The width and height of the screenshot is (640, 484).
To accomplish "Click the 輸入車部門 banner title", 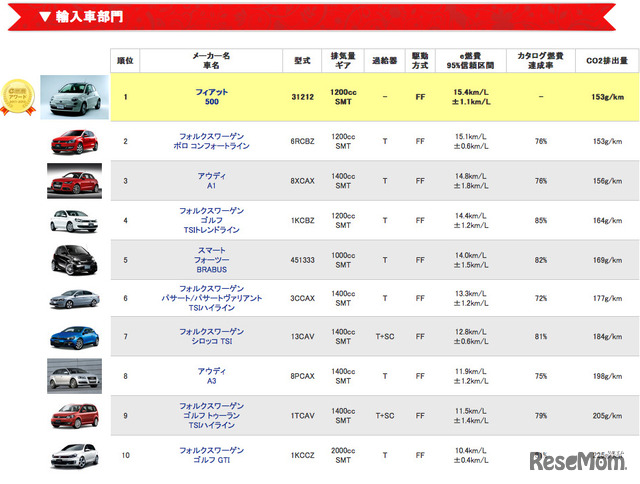I will pyautogui.click(x=89, y=17).
